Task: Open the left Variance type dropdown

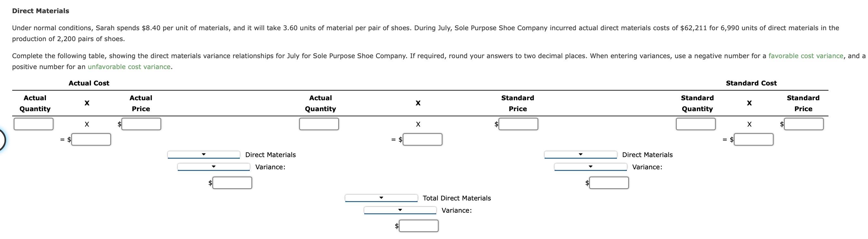Action: [214, 167]
